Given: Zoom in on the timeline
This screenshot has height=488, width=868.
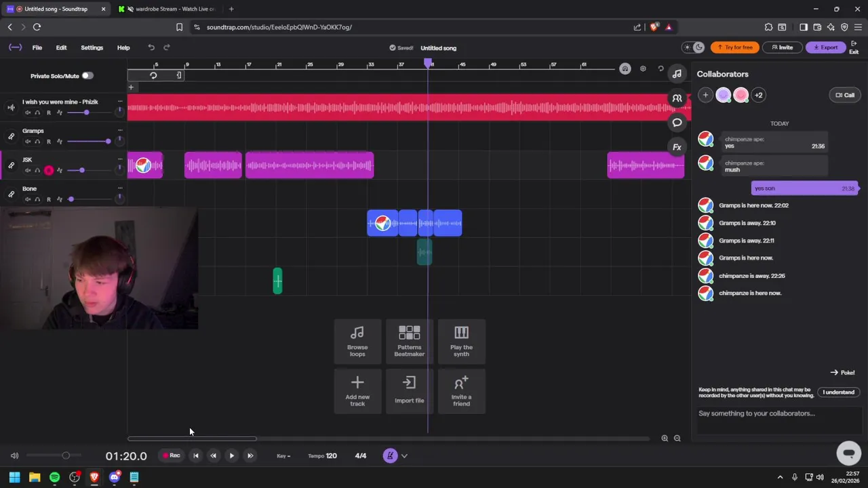Looking at the screenshot, I should point(665,439).
